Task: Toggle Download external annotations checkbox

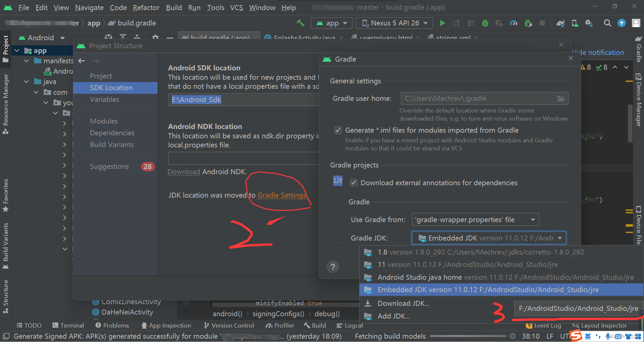Action: point(354,183)
